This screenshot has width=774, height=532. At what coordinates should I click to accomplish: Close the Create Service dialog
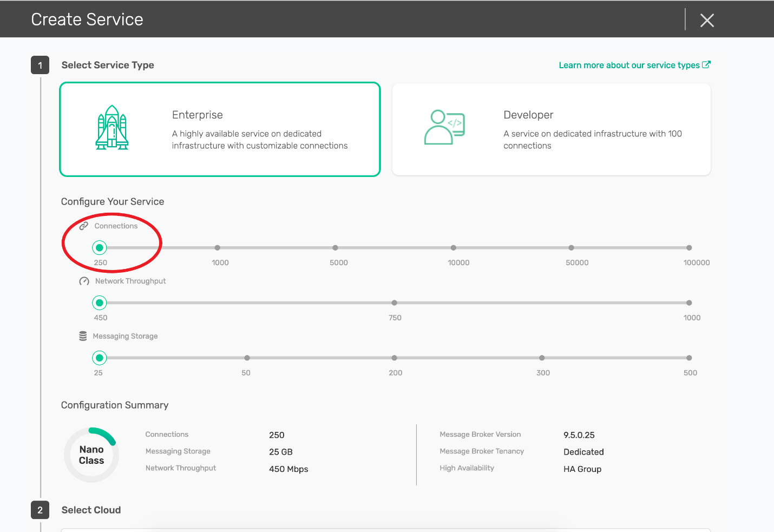[707, 20]
